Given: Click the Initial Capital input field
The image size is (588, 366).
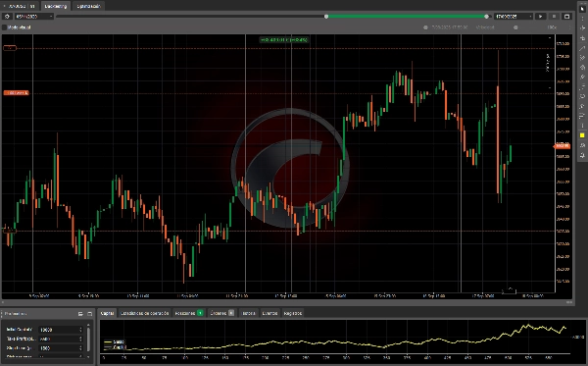Looking at the screenshot, I should pos(61,330).
